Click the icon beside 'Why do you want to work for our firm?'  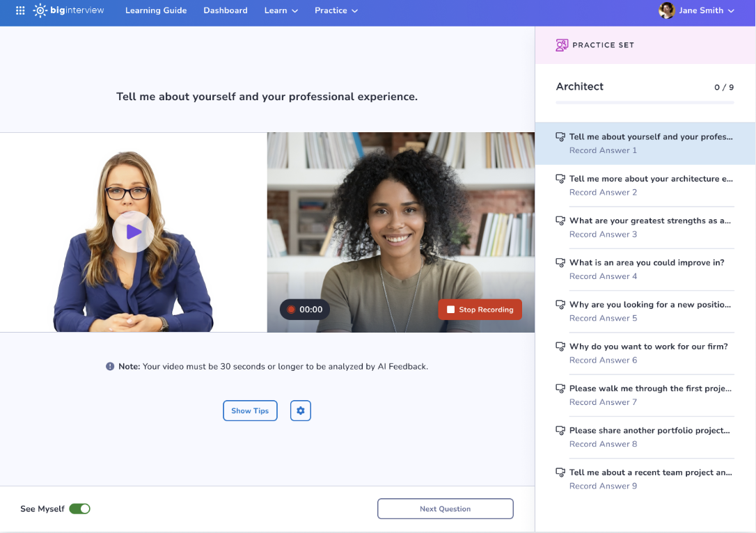coord(560,347)
